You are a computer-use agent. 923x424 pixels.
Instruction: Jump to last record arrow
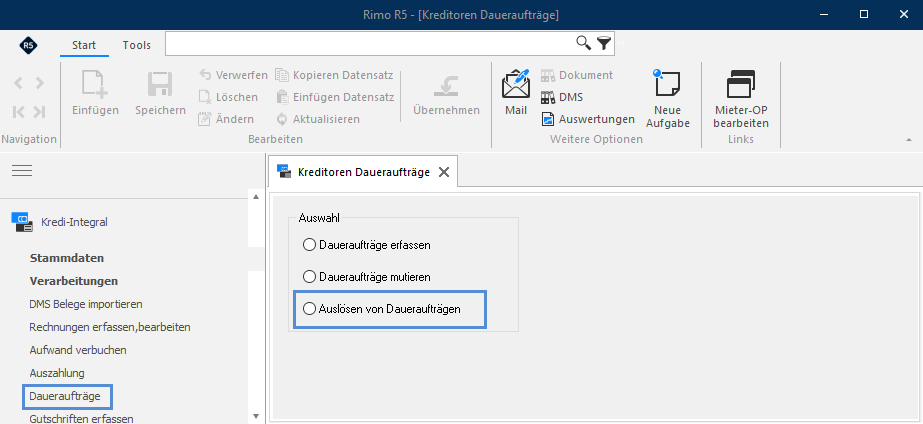pos(39,112)
